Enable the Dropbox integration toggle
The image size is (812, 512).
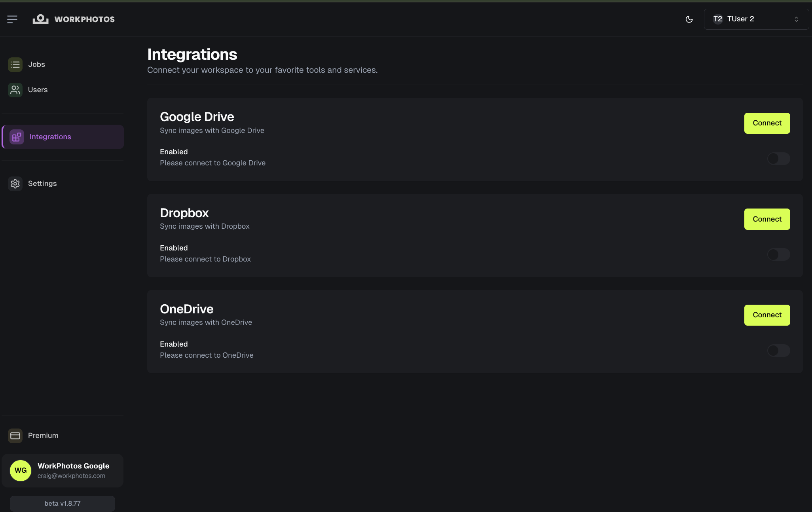[x=778, y=254]
